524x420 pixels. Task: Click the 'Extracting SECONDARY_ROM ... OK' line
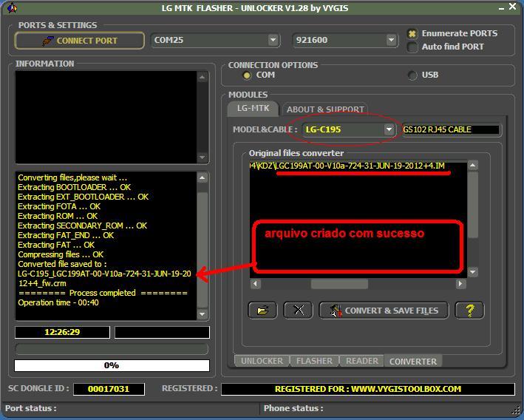click(82, 226)
